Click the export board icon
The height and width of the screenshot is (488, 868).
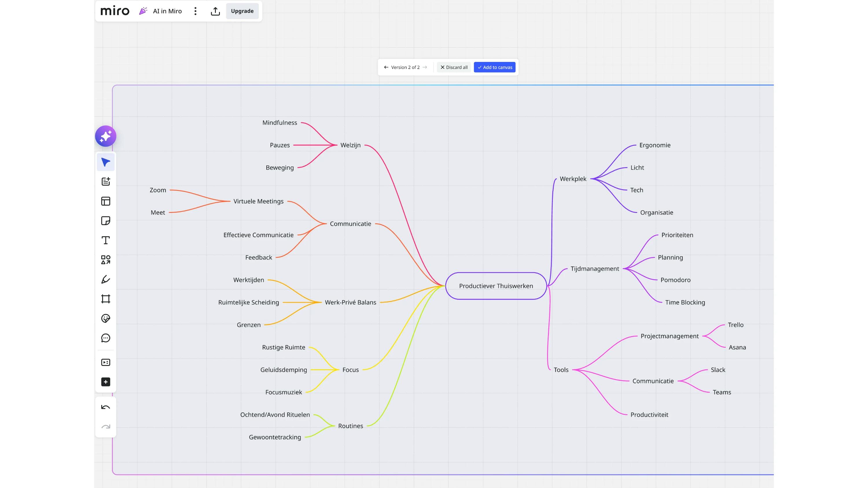(x=215, y=11)
